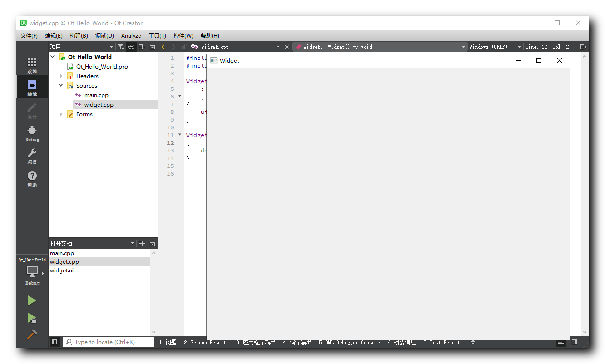605x364 pixels.
Task: Go back in editor navigation history
Action: (164, 47)
